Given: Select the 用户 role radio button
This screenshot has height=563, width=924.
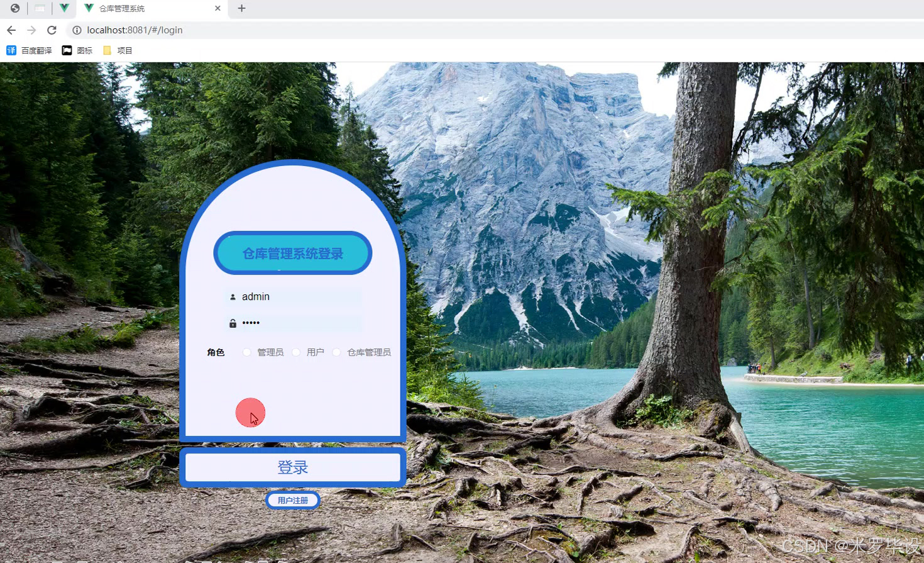Looking at the screenshot, I should [296, 352].
